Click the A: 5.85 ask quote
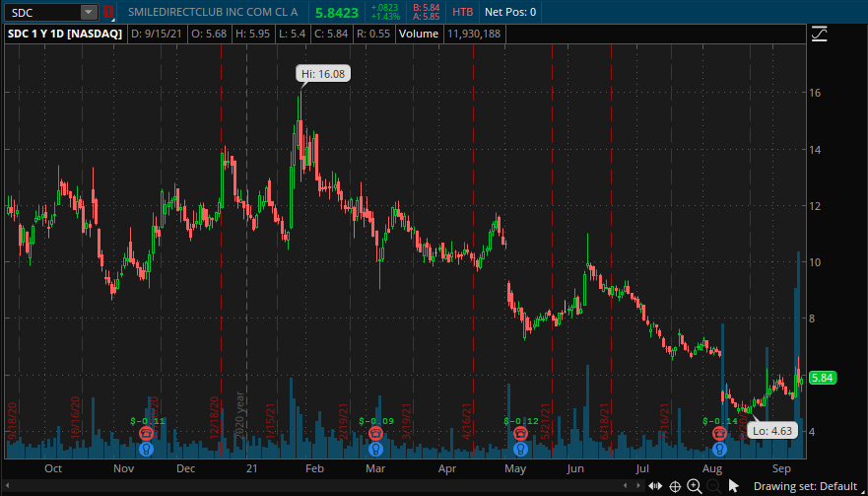Viewport: 868px width, 496px height. click(x=428, y=17)
